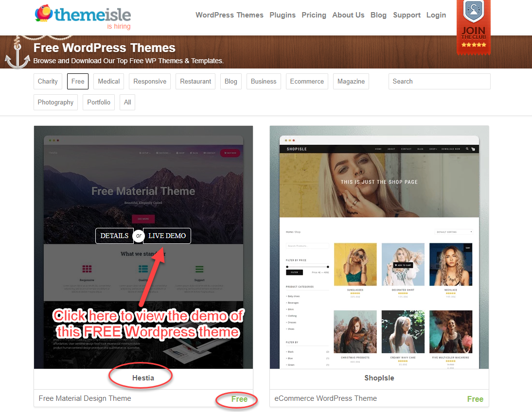Filter themes by Responsive
Image resolution: width=532 pixels, height=412 pixels.
(150, 82)
